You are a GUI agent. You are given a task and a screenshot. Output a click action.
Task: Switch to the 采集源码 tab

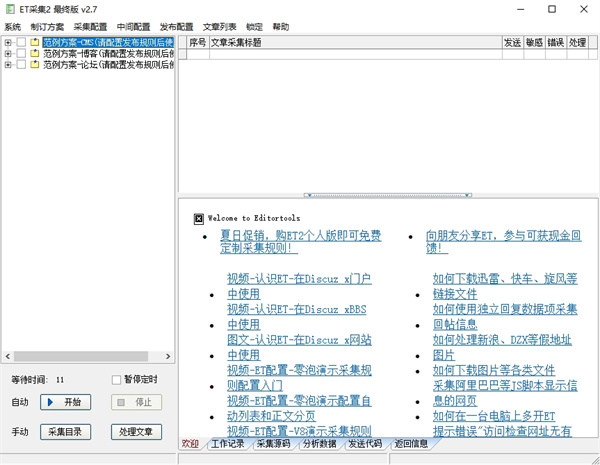point(272,444)
